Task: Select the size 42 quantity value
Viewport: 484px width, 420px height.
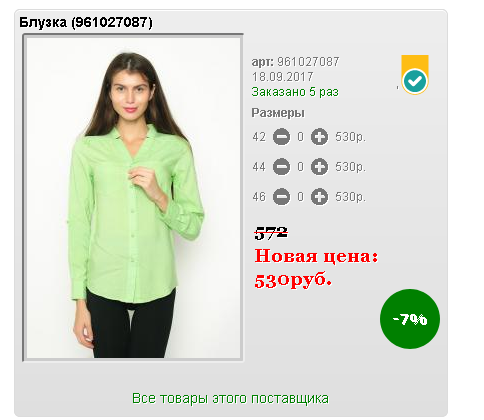Action: tap(300, 137)
